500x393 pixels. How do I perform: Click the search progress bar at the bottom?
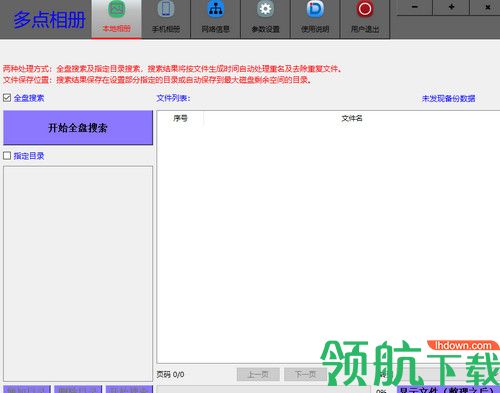(264, 389)
